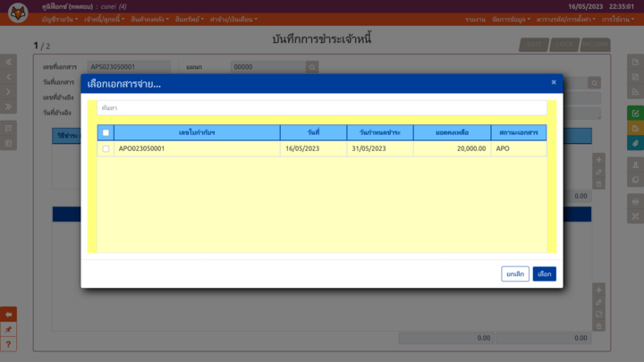Toggle the select-all checkbox in table header

click(106, 132)
